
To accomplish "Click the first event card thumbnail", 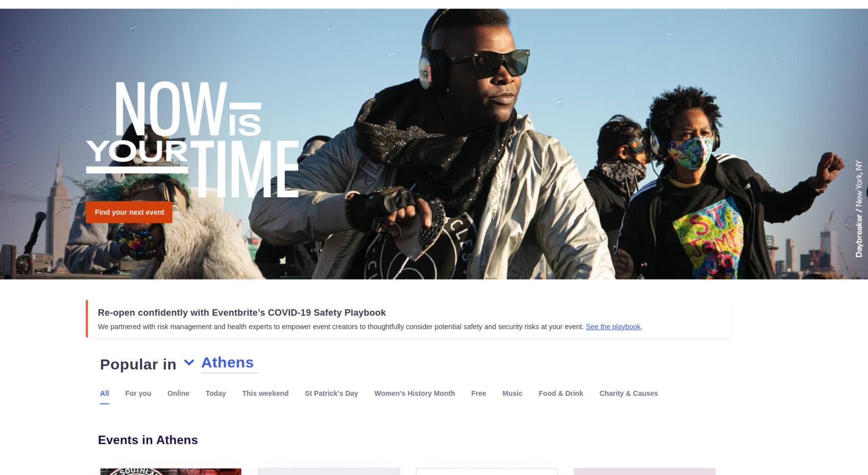I will click(171, 471).
